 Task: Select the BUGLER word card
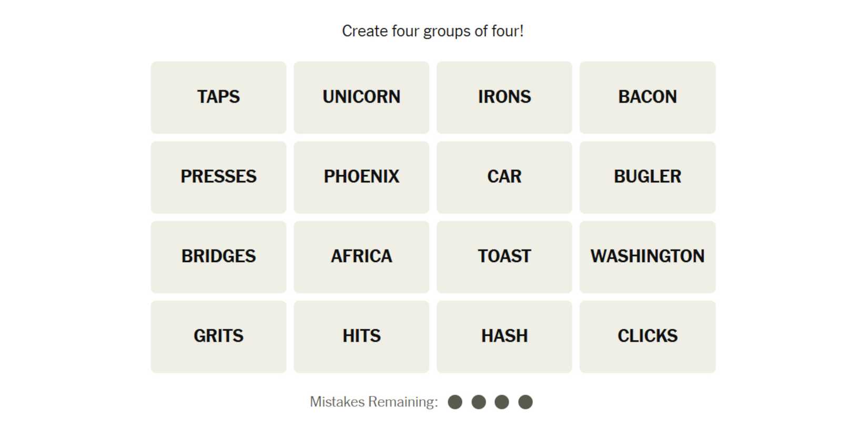click(647, 177)
